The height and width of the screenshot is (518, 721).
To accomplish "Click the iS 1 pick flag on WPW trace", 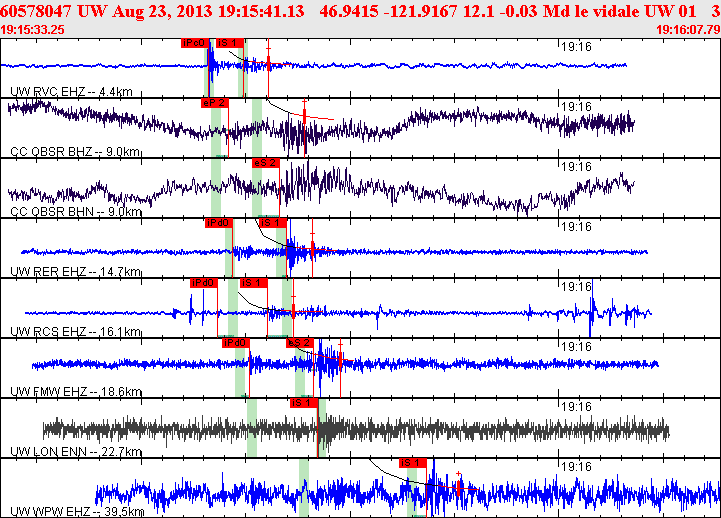I will click(x=412, y=463).
